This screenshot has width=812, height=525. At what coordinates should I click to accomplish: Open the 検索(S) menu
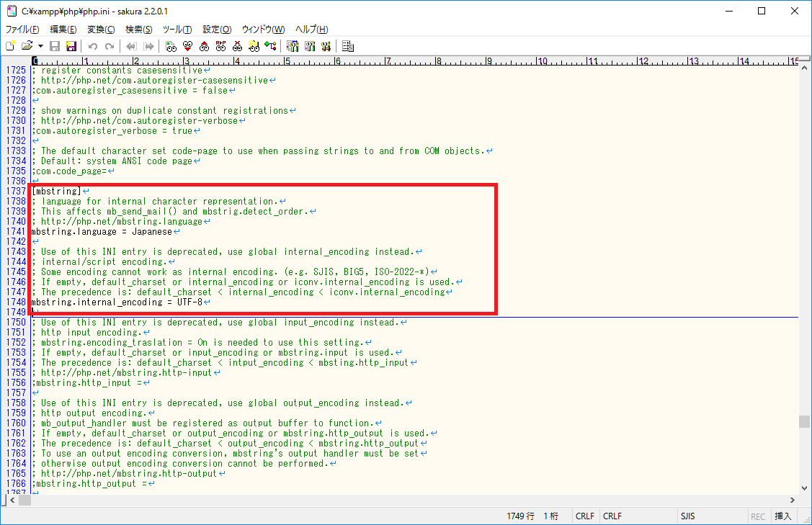click(x=138, y=30)
